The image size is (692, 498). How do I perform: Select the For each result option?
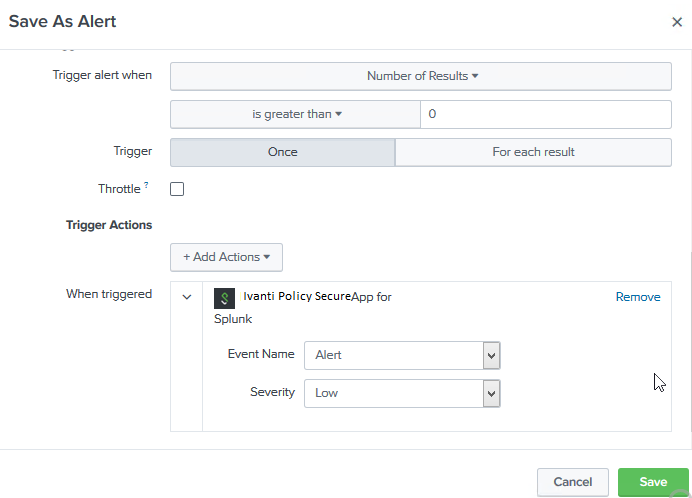coord(533,152)
